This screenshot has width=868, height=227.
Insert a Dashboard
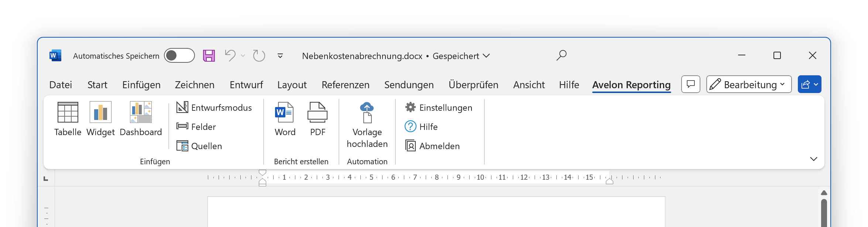[141, 119]
